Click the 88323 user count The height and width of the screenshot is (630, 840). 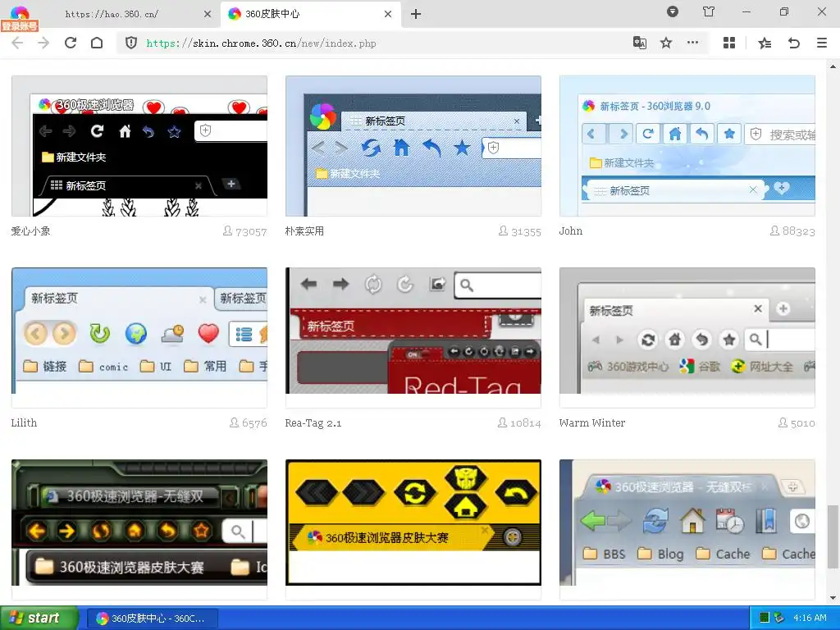[792, 231]
